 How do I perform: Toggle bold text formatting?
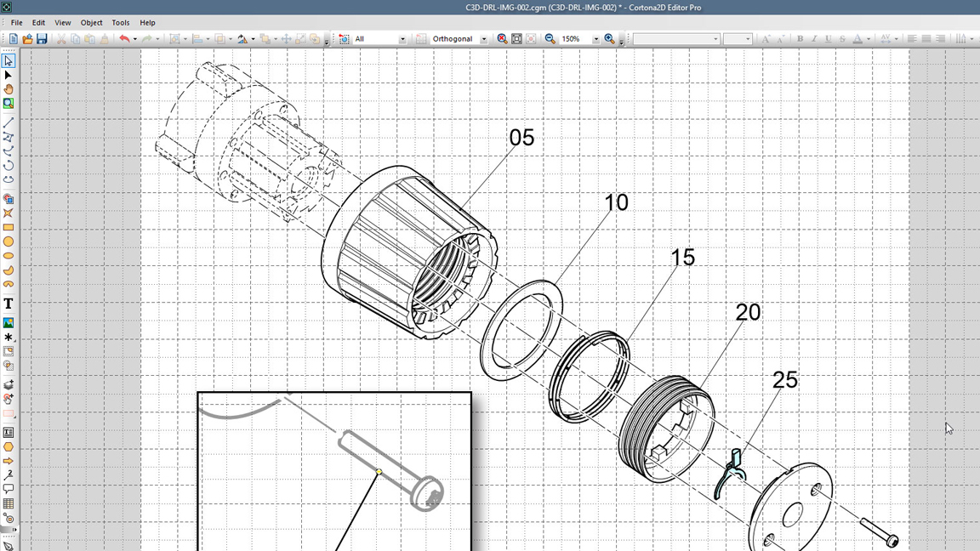coord(800,39)
